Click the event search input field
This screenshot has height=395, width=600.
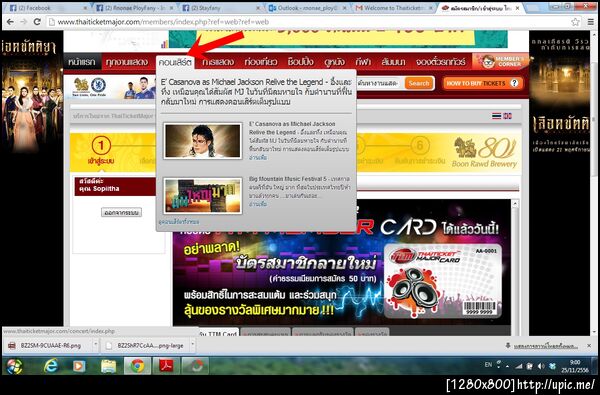tap(379, 83)
